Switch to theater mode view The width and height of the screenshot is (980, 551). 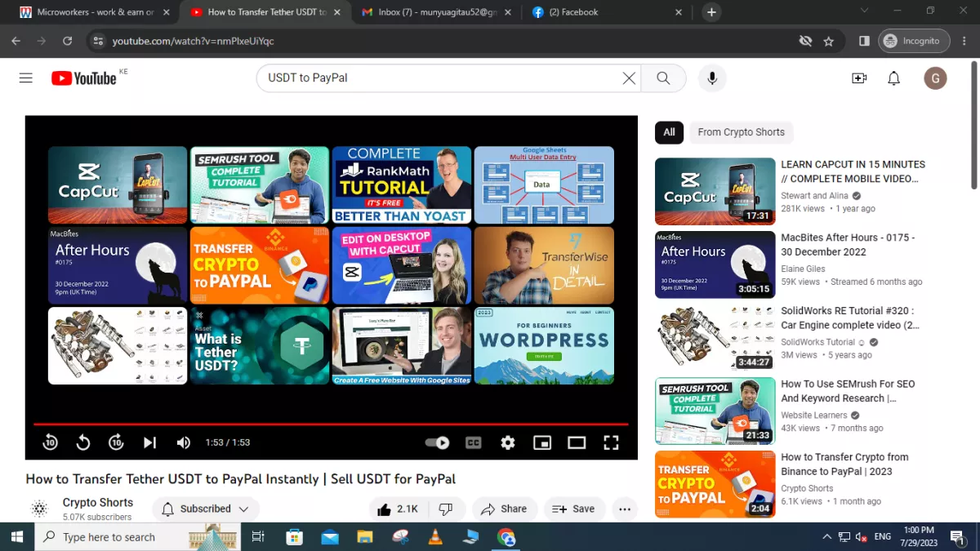tap(577, 442)
